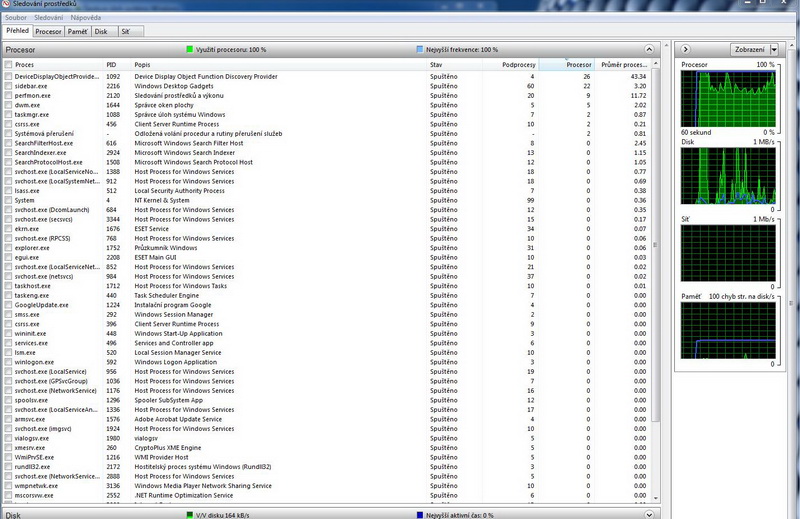Expand the Disk section at bottom
800x519 pixels.
tap(650, 514)
